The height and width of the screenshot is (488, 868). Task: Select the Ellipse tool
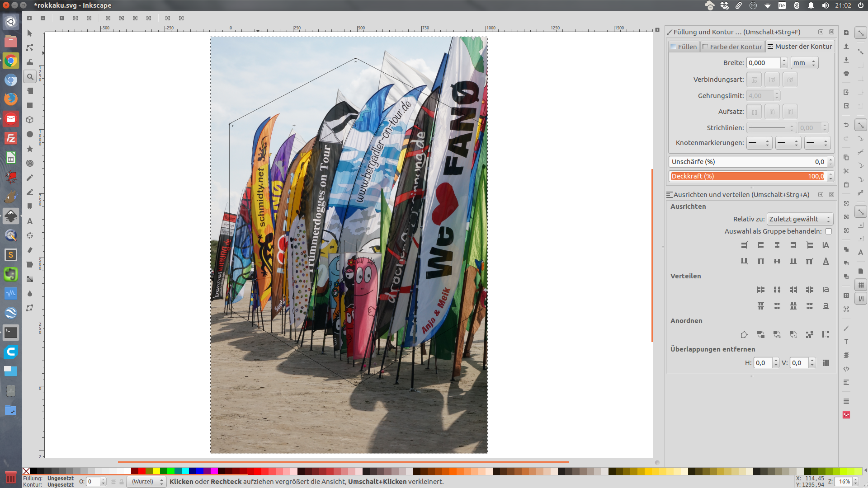[30, 135]
